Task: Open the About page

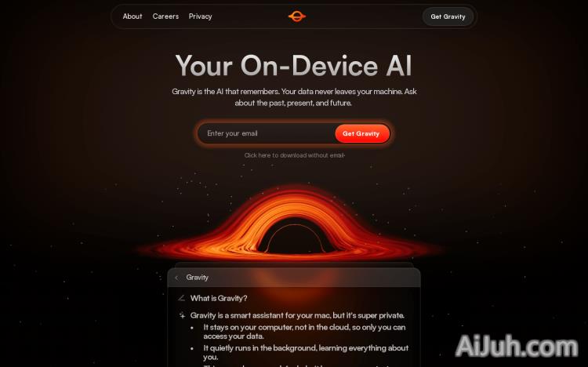Action: (x=132, y=16)
